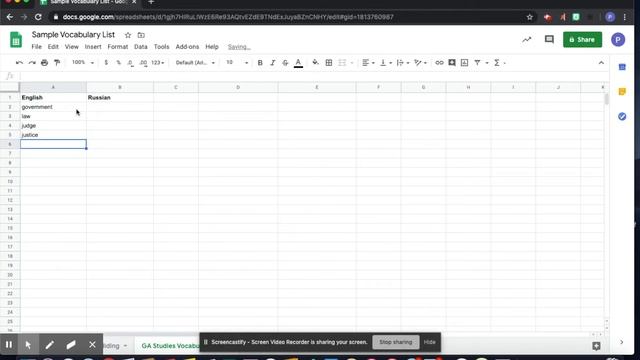Open the Help menu
The height and width of the screenshot is (360, 640).
tap(212, 47)
